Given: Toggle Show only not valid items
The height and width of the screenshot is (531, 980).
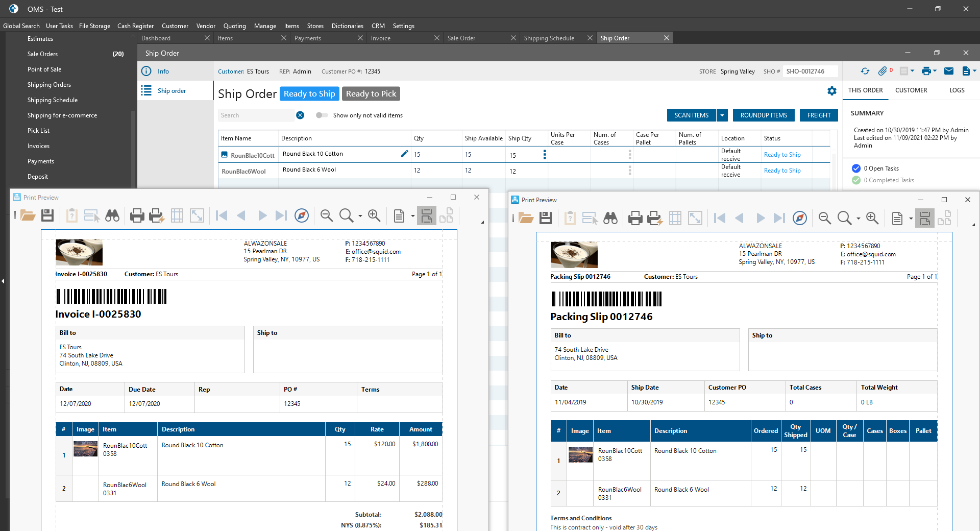Looking at the screenshot, I should [322, 115].
